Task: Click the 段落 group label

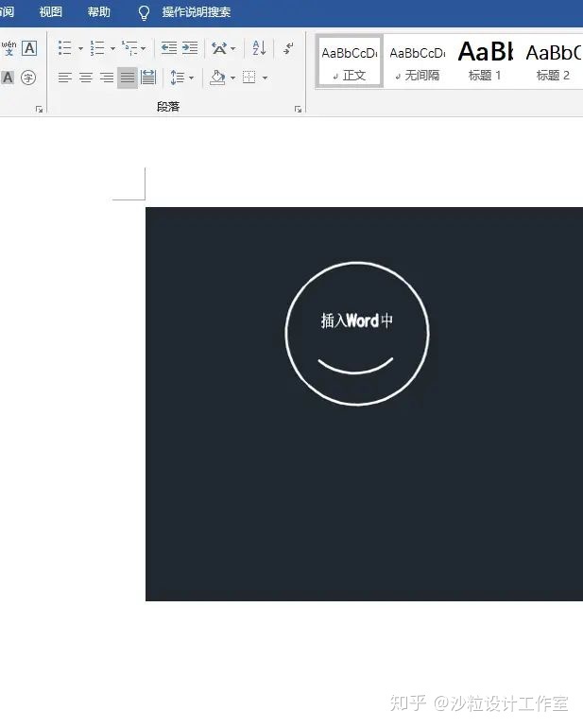Action: point(168,107)
